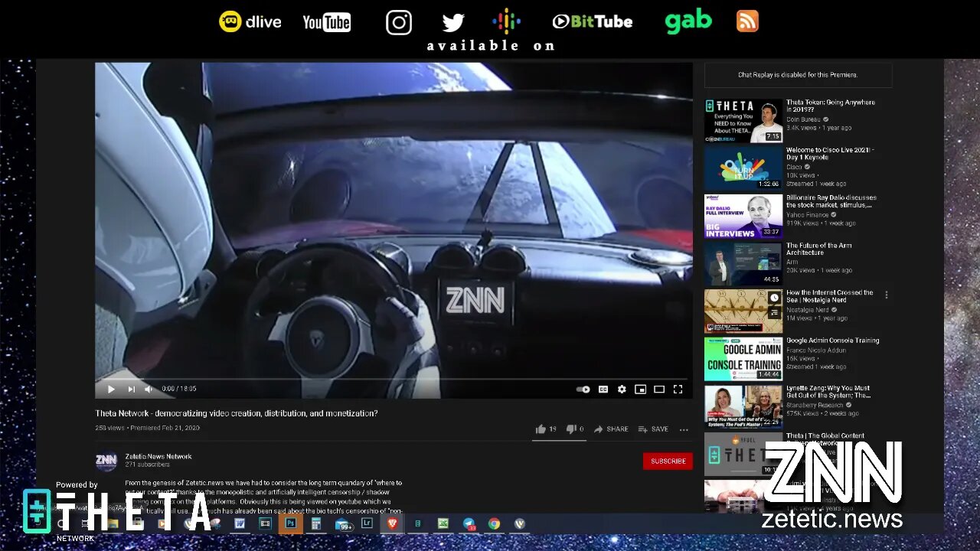
Task: Open Zetetic News Network channel name
Action: pyautogui.click(x=158, y=456)
